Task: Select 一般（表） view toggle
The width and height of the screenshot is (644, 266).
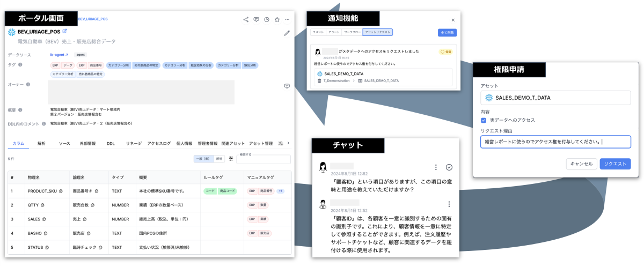Action: (203, 159)
